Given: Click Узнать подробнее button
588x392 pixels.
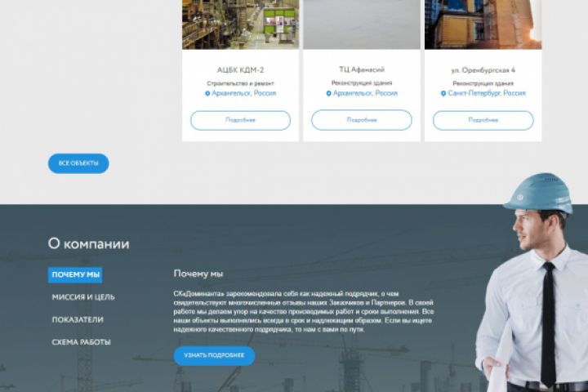Looking at the screenshot, I should pyautogui.click(x=214, y=355).
